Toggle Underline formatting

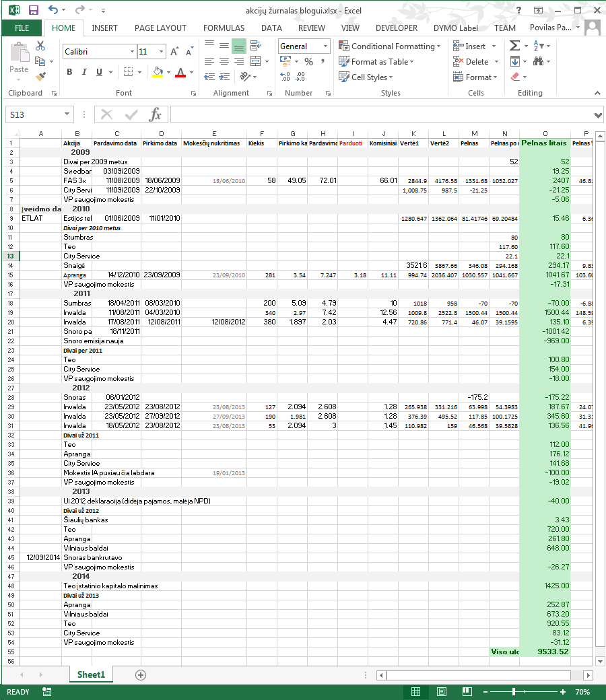coord(99,72)
